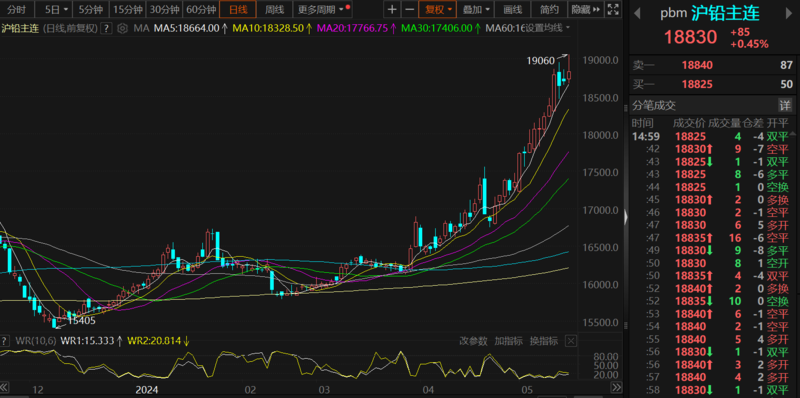Click the pbm 沪铅主连 contract name header
800x398 pixels.
click(x=710, y=13)
